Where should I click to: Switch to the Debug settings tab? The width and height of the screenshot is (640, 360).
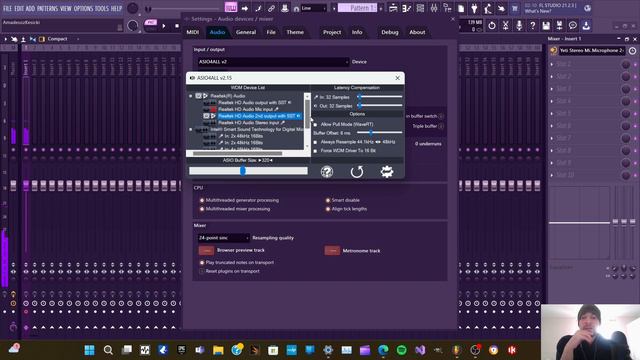pos(390,32)
